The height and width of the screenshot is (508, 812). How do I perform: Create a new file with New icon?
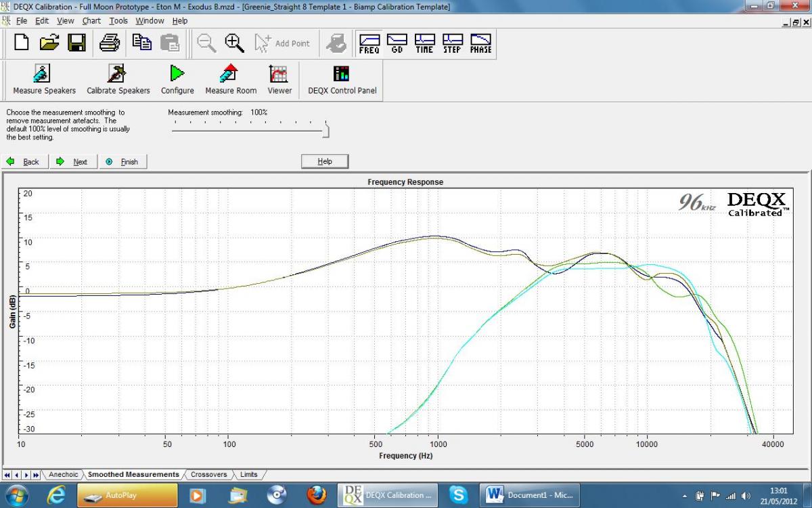[22, 43]
